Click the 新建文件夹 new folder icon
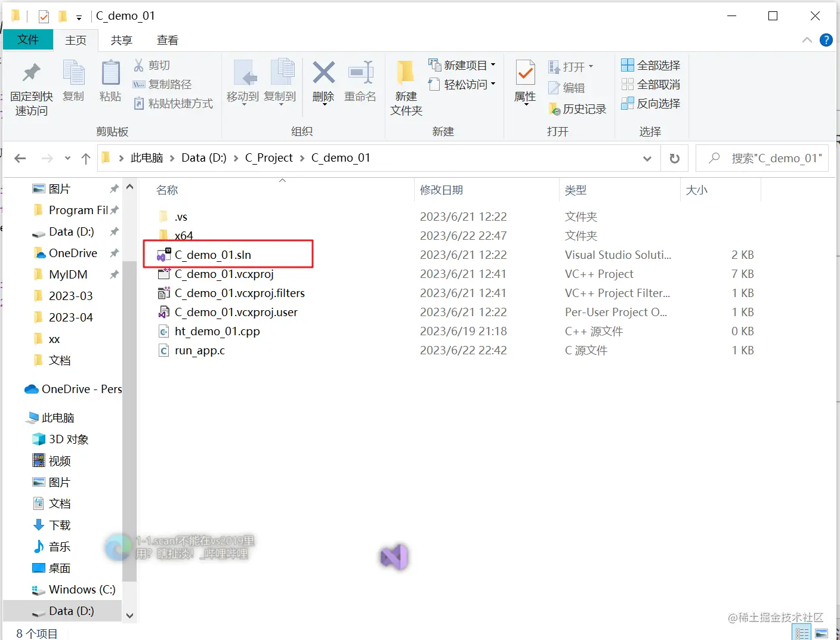The width and height of the screenshot is (840, 640). click(406, 73)
